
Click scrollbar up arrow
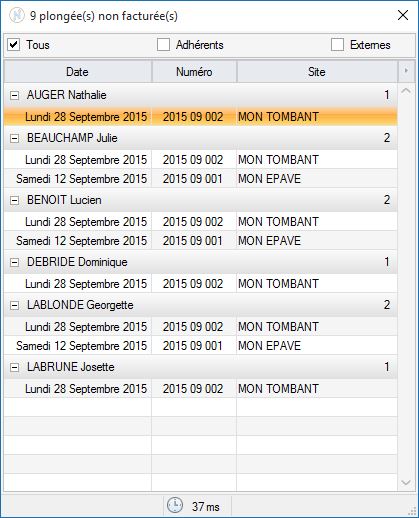tap(406, 91)
